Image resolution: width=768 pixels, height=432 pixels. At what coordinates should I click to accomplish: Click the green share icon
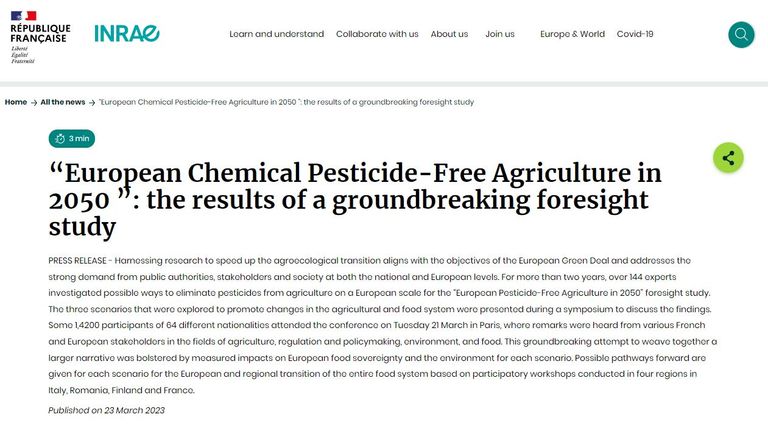728,158
